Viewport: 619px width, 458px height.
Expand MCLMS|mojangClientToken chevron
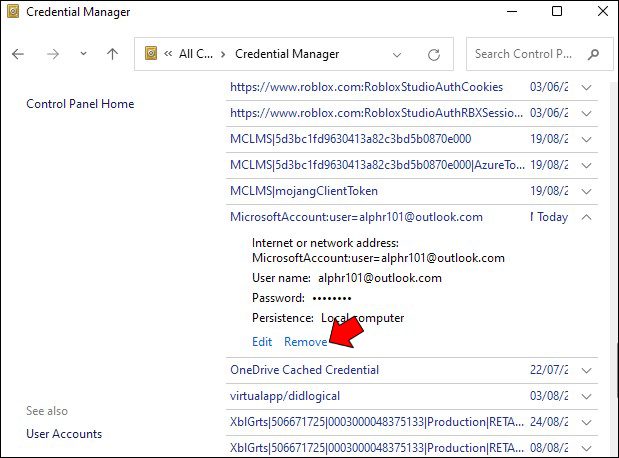(587, 191)
